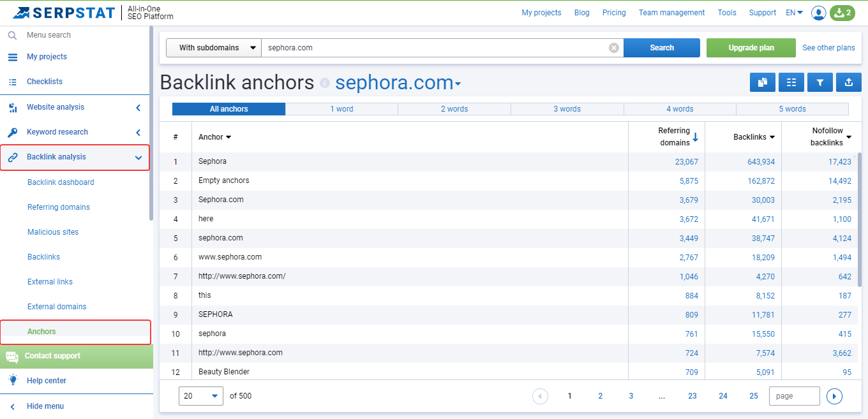Image resolution: width=868 pixels, height=419 pixels.
Task: Click Hide menu at sidebar bottom
Action: 45,406
